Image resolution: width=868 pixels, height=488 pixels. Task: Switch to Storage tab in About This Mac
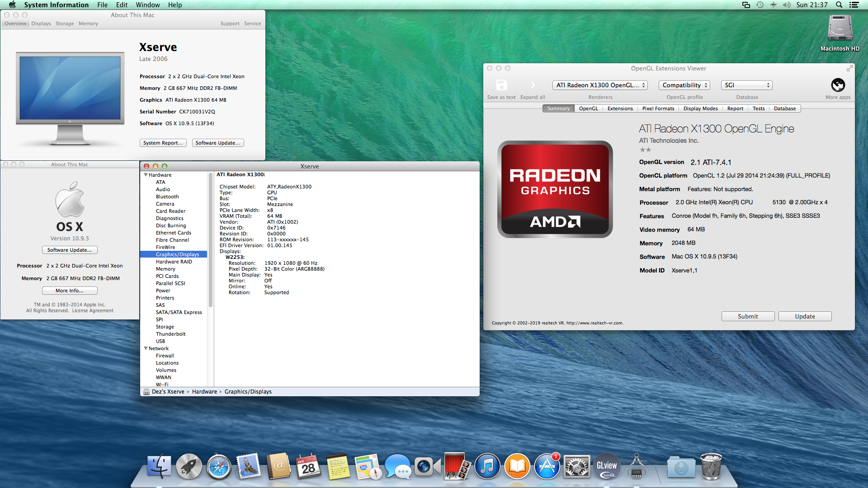[65, 23]
